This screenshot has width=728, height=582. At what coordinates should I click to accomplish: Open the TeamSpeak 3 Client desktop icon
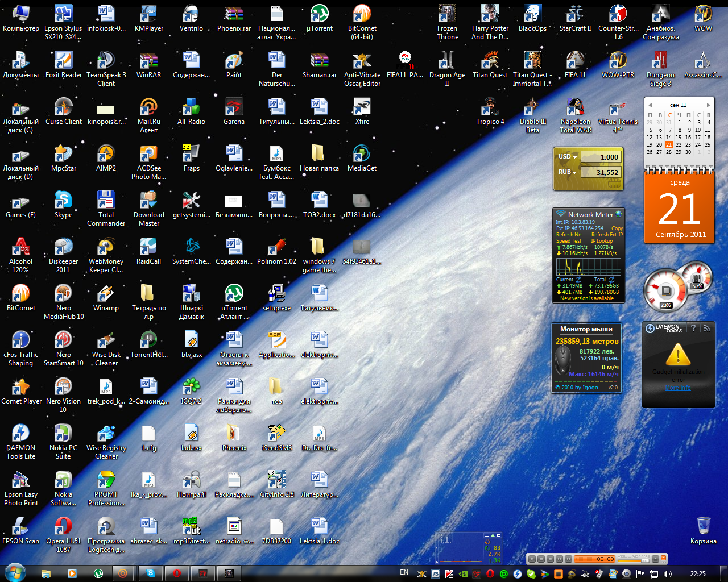click(x=106, y=61)
